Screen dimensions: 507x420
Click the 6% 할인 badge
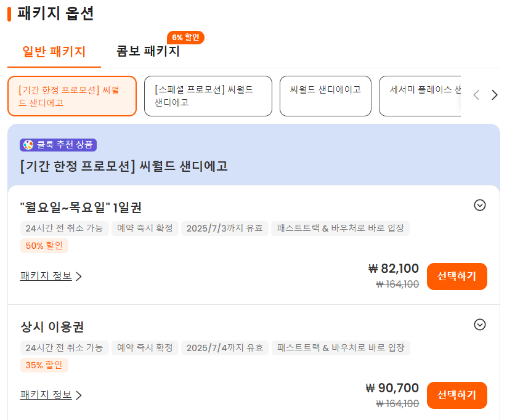[x=185, y=38]
